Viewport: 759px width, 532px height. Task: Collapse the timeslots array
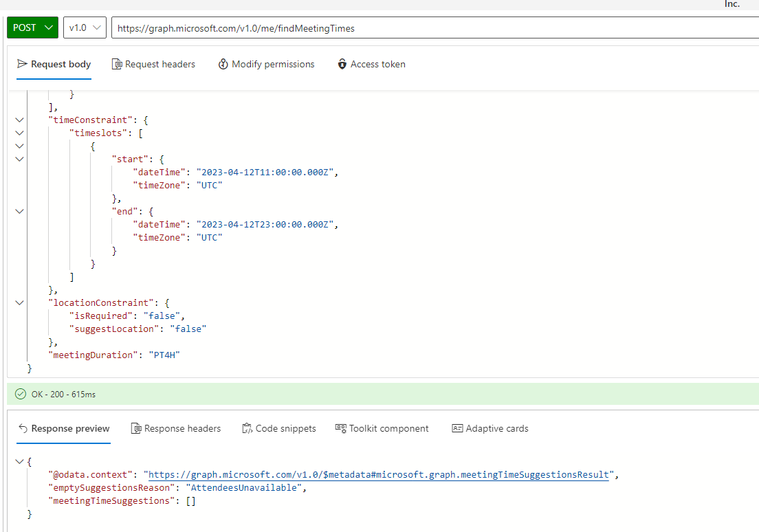(19, 133)
